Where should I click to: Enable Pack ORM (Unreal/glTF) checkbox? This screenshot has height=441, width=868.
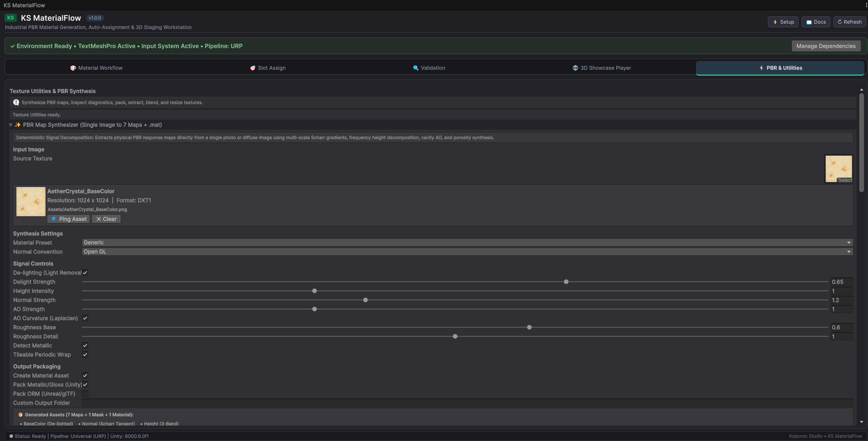click(x=85, y=394)
